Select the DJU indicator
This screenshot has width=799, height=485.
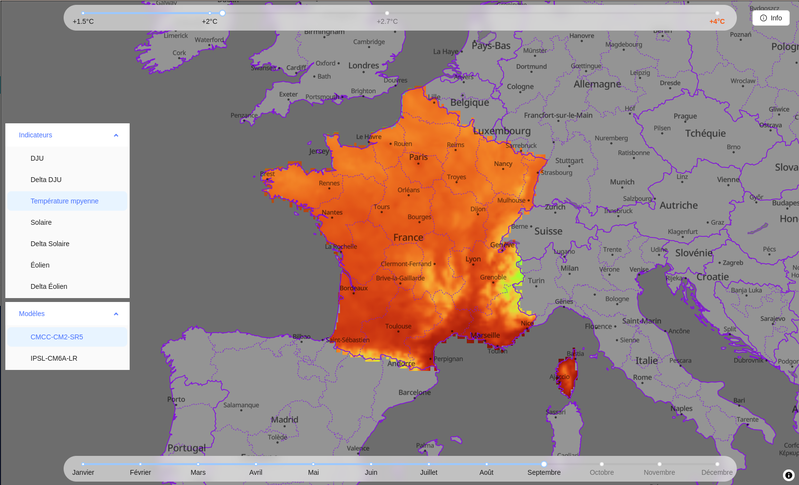[37, 158]
